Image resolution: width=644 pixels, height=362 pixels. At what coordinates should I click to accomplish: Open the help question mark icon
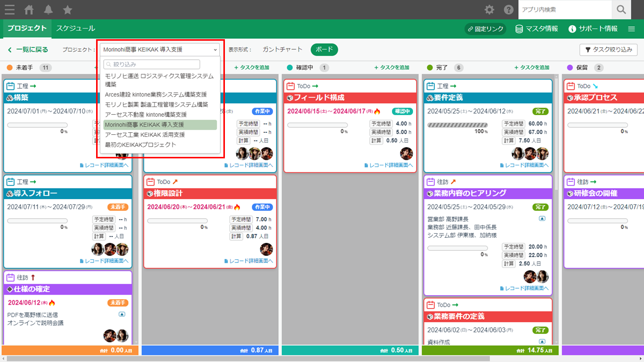pos(509,10)
